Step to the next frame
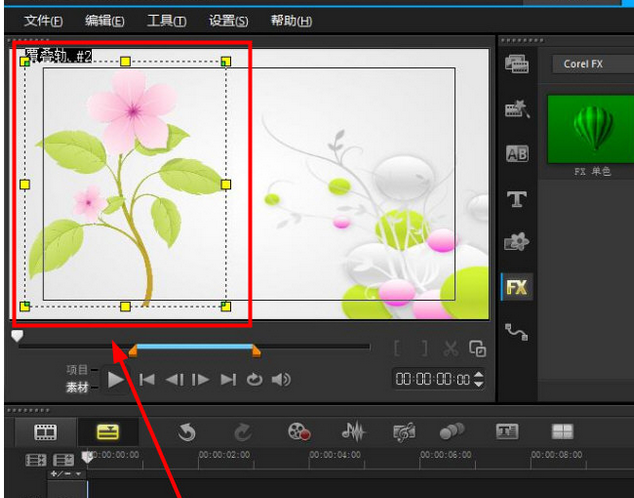This screenshot has width=634, height=498. (x=201, y=380)
